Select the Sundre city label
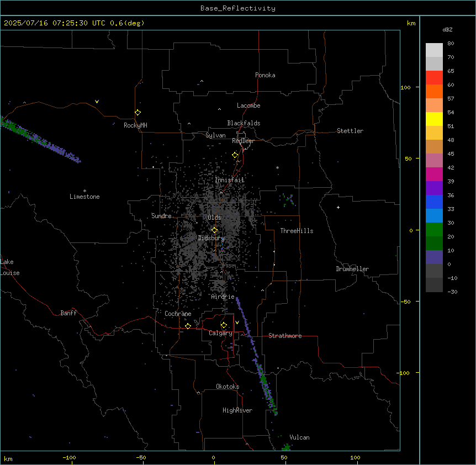Viewport: 476px width, 465px height. (x=161, y=216)
